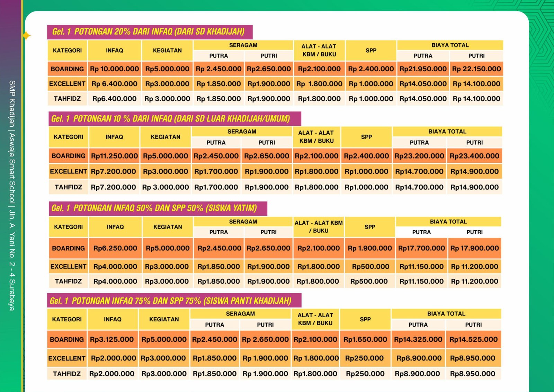
Task: Click the Rp23.200.000 Boarding total cell
Action: (x=419, y=156)
